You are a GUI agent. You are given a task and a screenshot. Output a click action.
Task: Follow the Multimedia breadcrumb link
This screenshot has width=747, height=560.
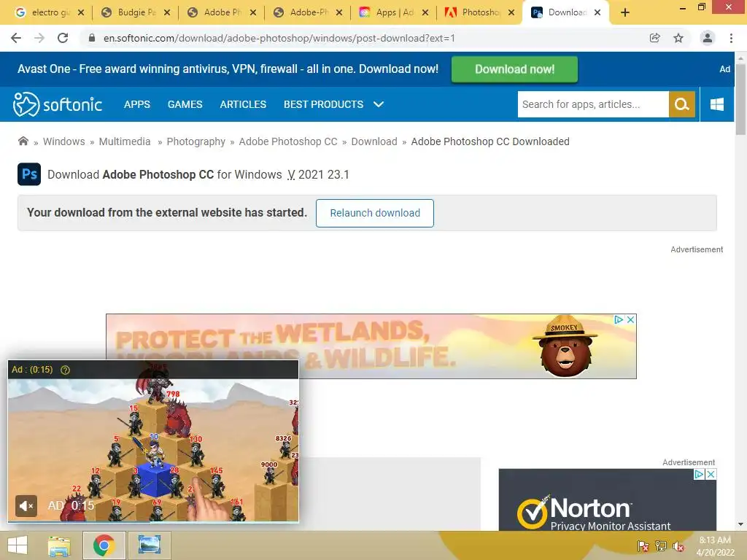click(x=125, y=141)
